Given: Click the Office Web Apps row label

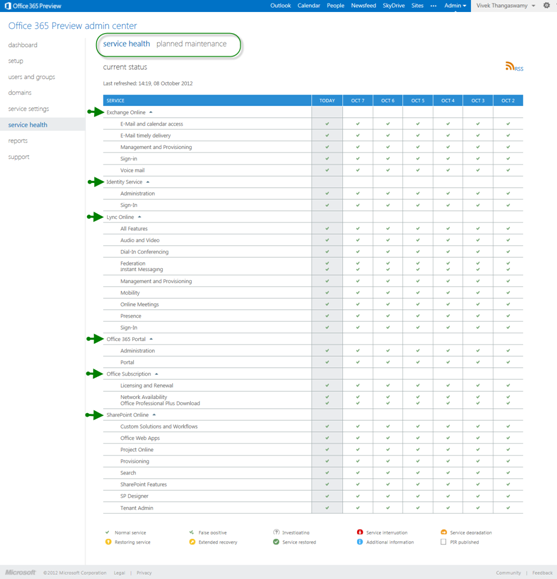Looking at the screenshot, I should point(140,438).
